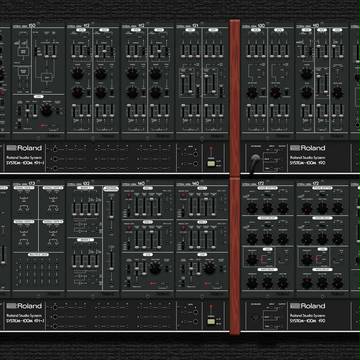
Task: Click the right knob on module 130
Action: click(x=276, y=92)
